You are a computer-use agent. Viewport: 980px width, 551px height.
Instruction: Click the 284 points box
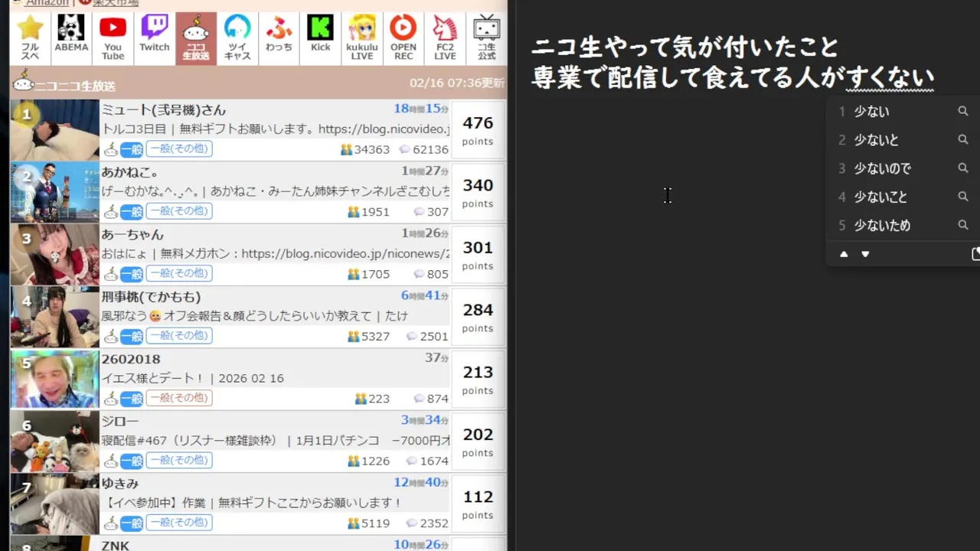tap(478, 317)
